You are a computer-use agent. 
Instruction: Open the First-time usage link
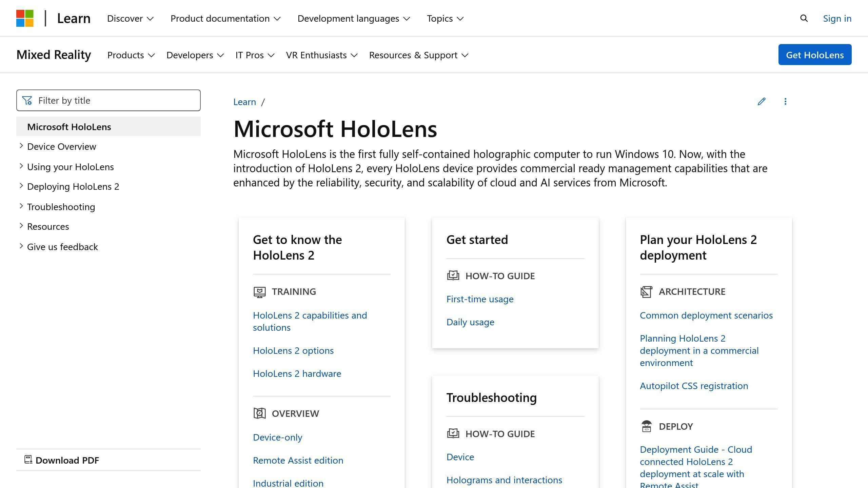click(x=480, y=299)
